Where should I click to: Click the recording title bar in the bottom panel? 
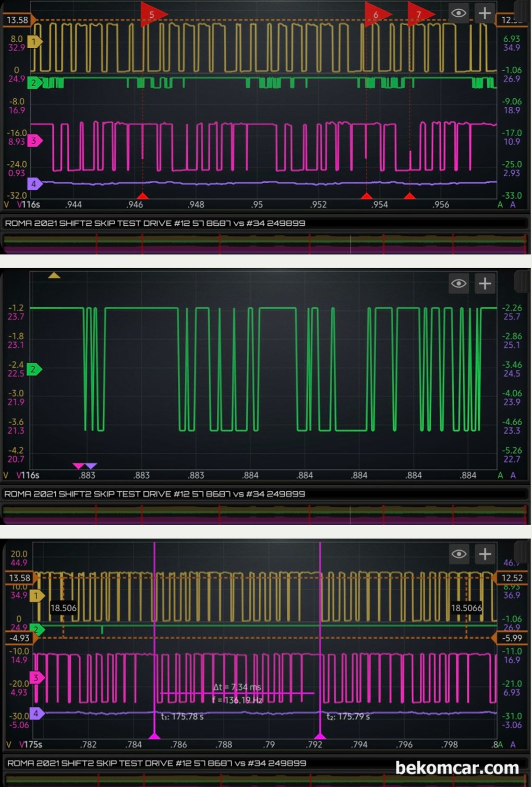266,763
